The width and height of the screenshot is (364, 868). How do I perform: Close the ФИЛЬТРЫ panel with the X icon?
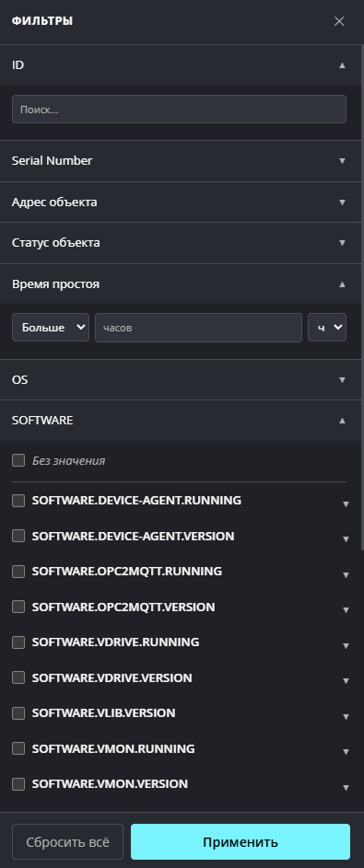pyautogui.click(x=339, y=21)
